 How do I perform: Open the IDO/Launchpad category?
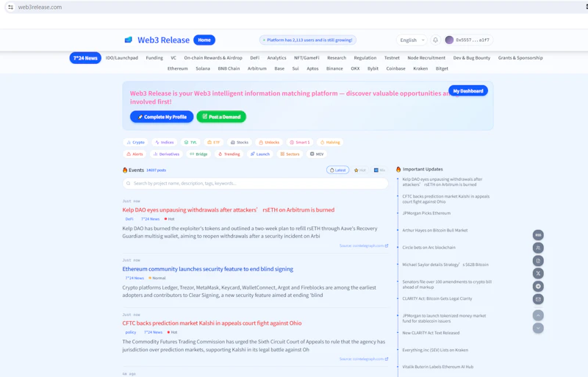[122, 58]
